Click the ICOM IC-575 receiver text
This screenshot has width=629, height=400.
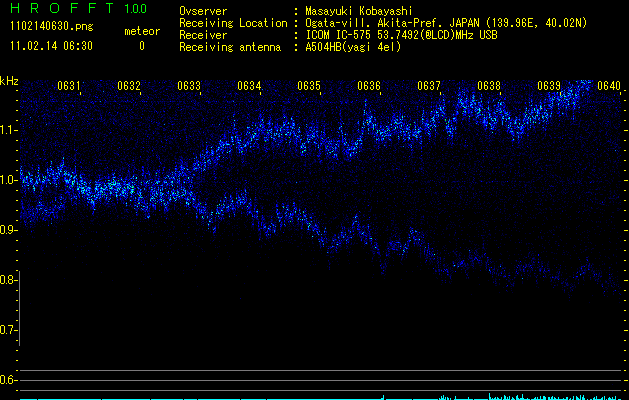401,35
